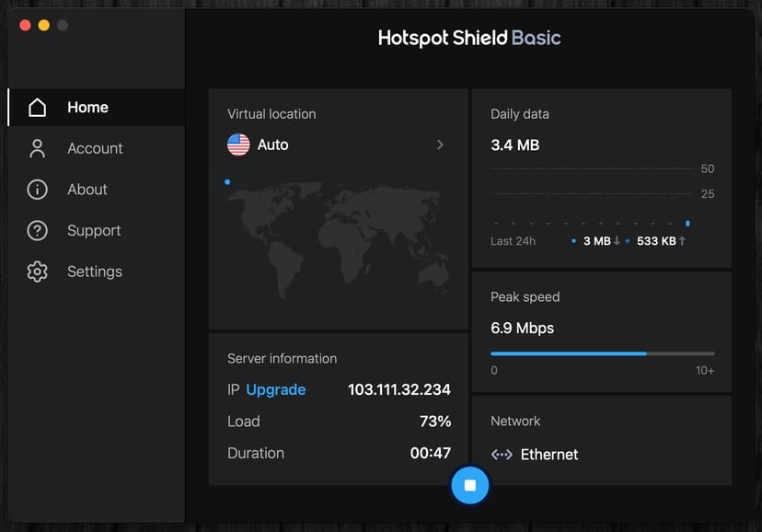
Task: Open the Account menu item
Action: (x=95, y=148)
